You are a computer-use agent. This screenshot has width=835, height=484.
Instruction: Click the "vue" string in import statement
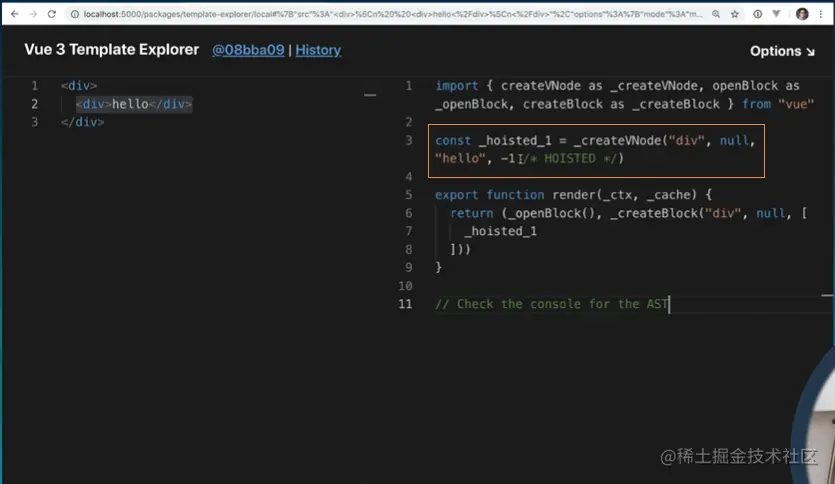796,104
